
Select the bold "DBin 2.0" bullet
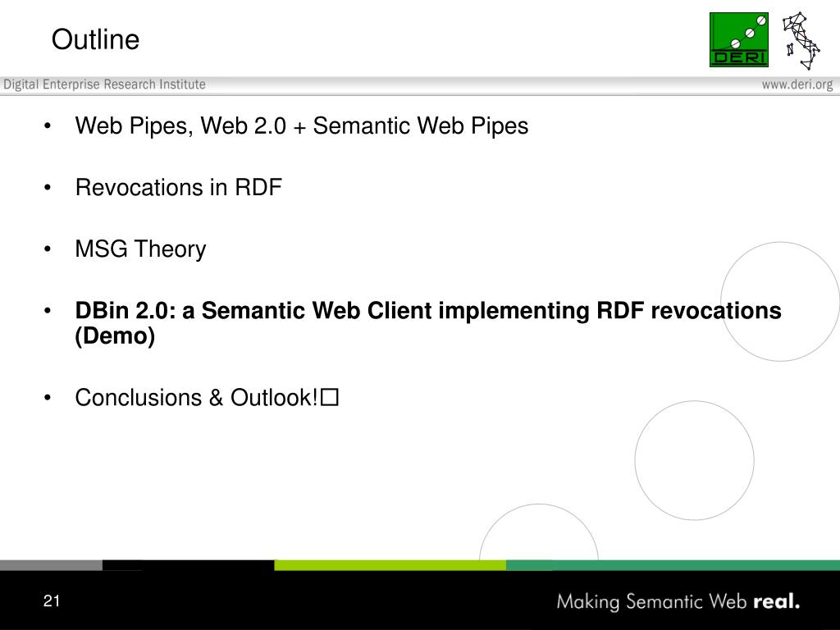click(x=428, y=323)
